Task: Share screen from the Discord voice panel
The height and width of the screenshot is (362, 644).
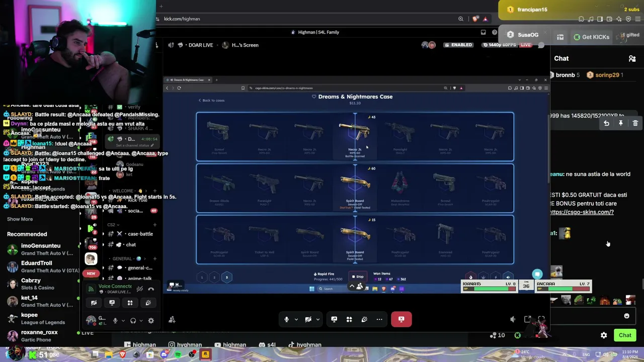Action: 112,303
